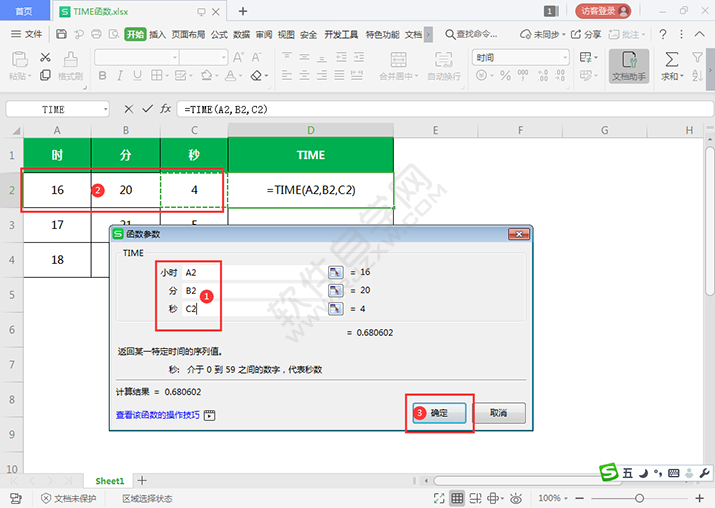
Task: Click range selector icon for 分 field
Action: [336, 290]
